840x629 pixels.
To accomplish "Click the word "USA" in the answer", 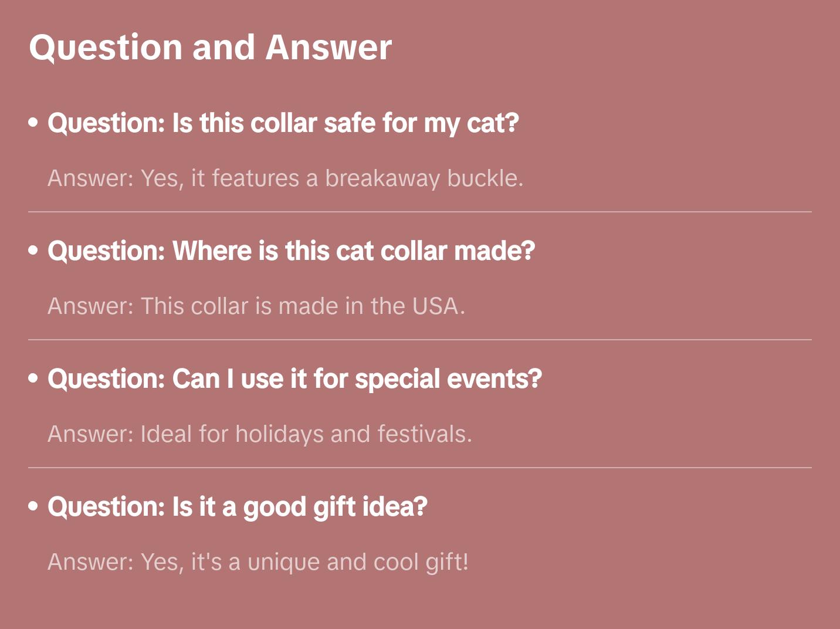I will pyautogui.click(x=438, y=306).
